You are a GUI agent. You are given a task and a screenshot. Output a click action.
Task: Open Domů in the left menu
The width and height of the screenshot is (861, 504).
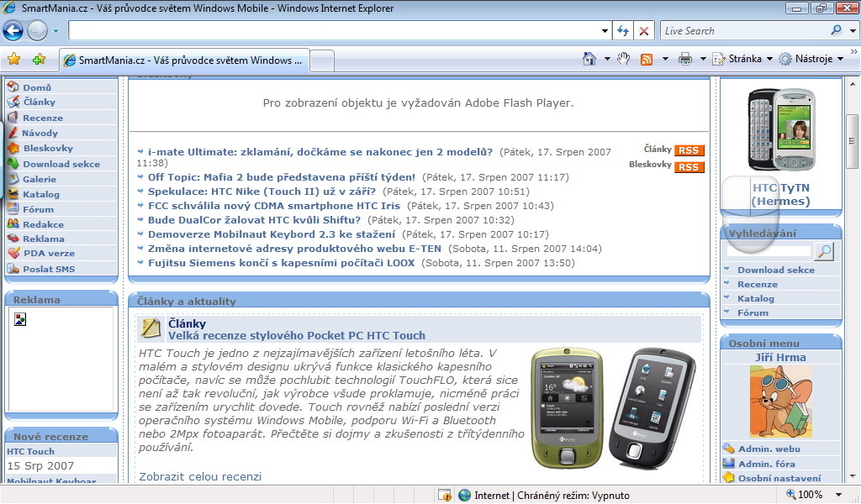click(37, 87)
